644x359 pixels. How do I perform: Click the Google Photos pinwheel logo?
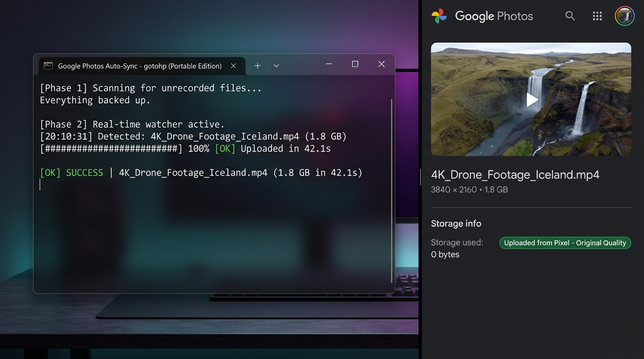[439, 16]
